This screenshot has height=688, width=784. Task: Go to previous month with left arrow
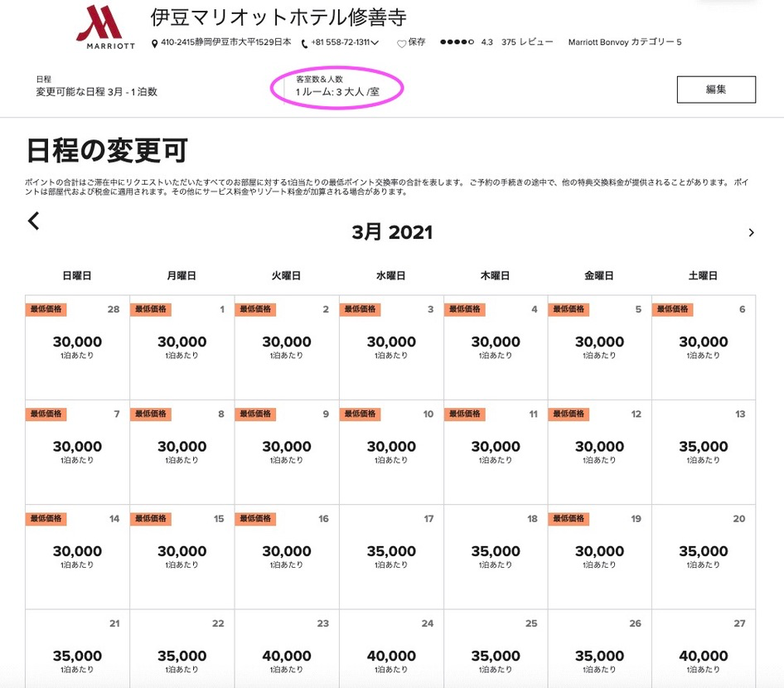coord(34,220)
